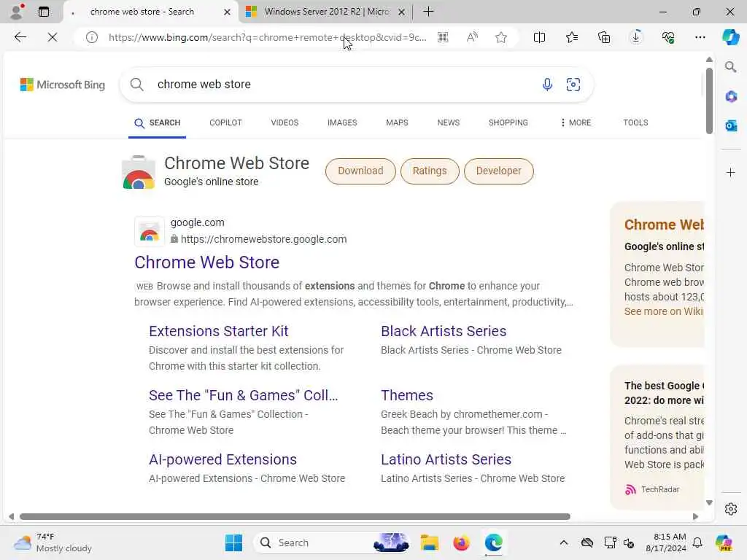The image size is (747, 560).
Task: Click the scroll down arrow
Action: pos(709,502)
